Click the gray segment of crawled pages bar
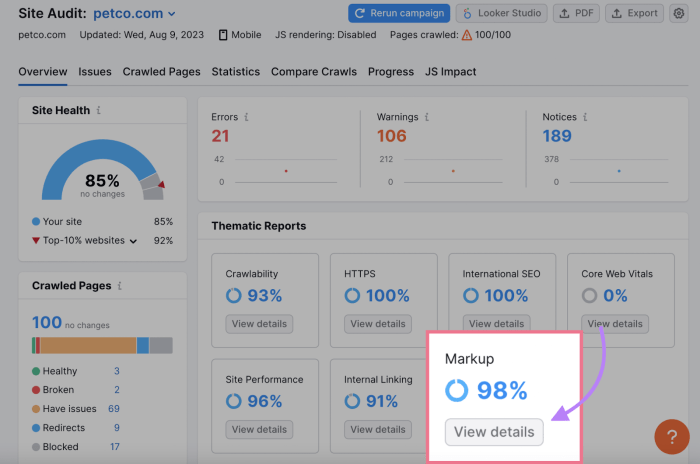Image resolution: width=700 pixels, height=464 pixels. click(x=161, y=346)
